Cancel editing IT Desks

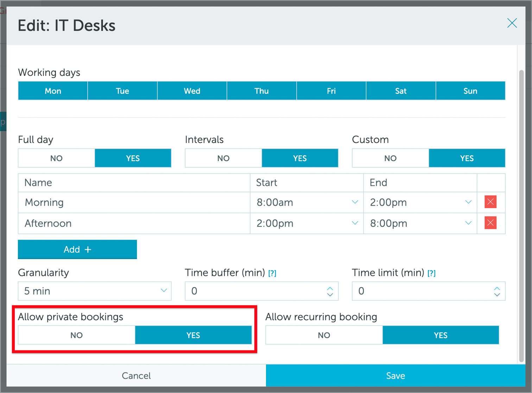point(136,375)
